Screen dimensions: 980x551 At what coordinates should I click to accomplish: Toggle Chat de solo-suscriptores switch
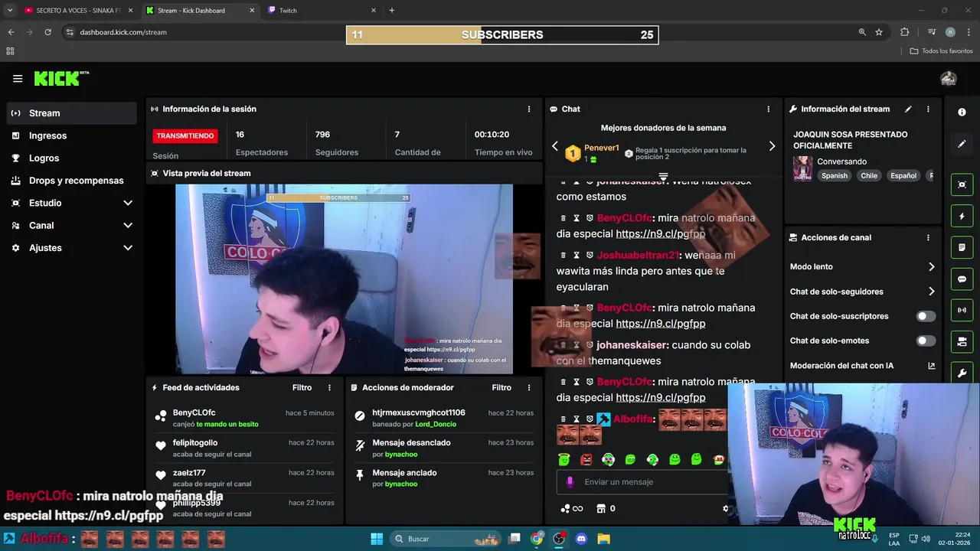click(926, 316)
